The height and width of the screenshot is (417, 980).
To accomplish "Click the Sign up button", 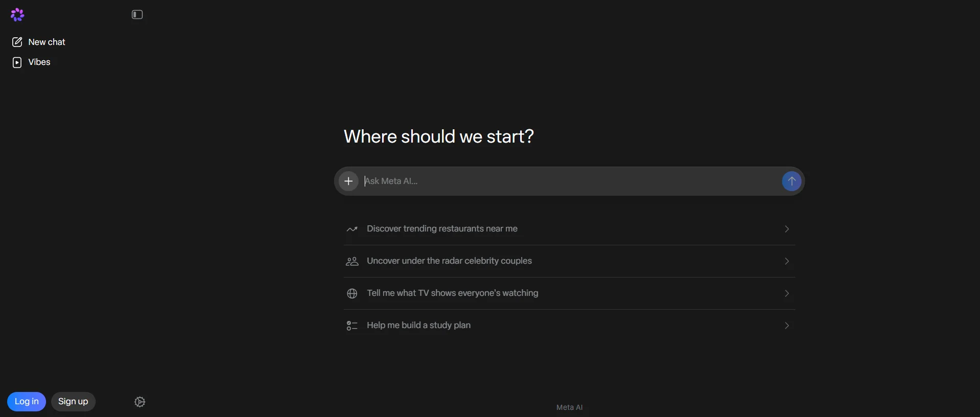I will pyautogui.click(x=73, y=402).
